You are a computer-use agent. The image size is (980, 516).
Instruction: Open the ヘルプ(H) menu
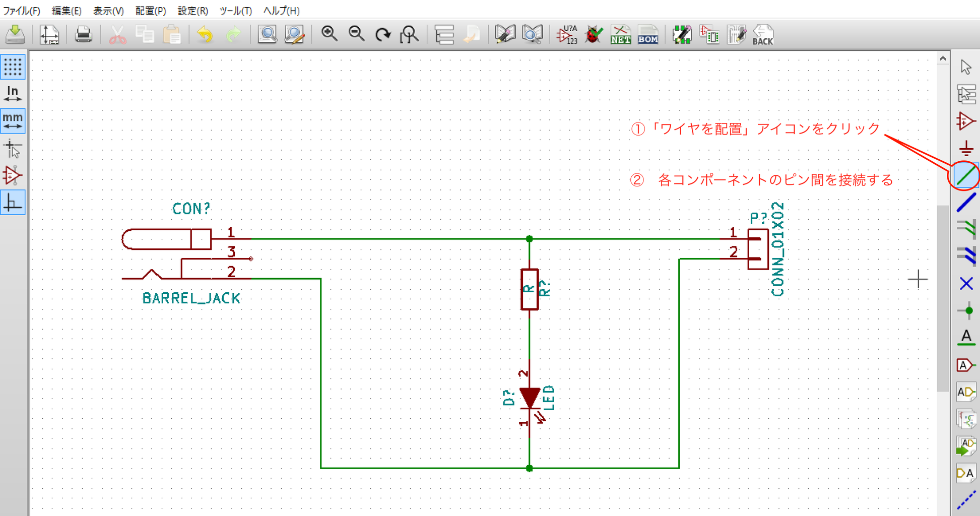click(x=282, y=10)
